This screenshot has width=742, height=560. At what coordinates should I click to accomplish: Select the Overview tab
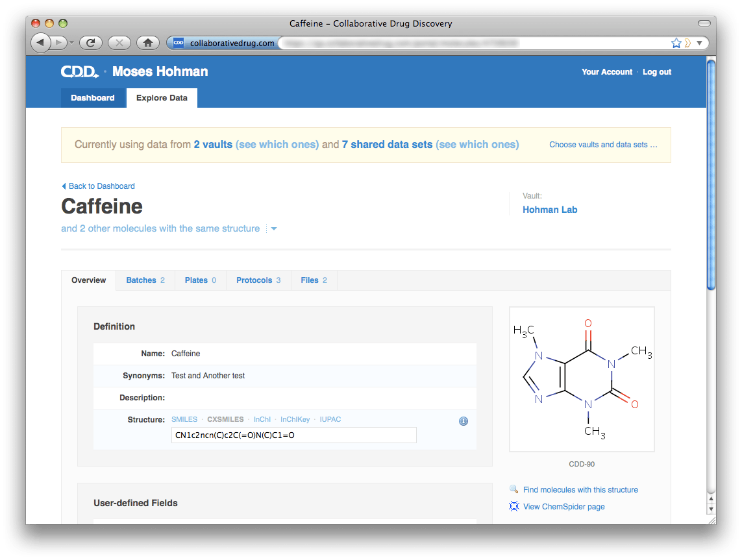pyautogui.click(x=88, y=280)
